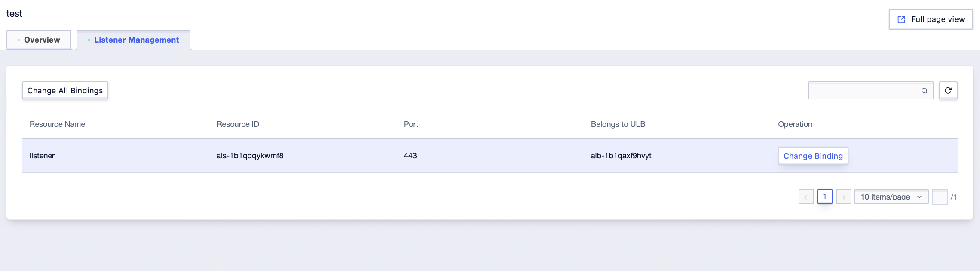
Task: Click the Full page view external-link icon
Action: [x=901, y=19]
